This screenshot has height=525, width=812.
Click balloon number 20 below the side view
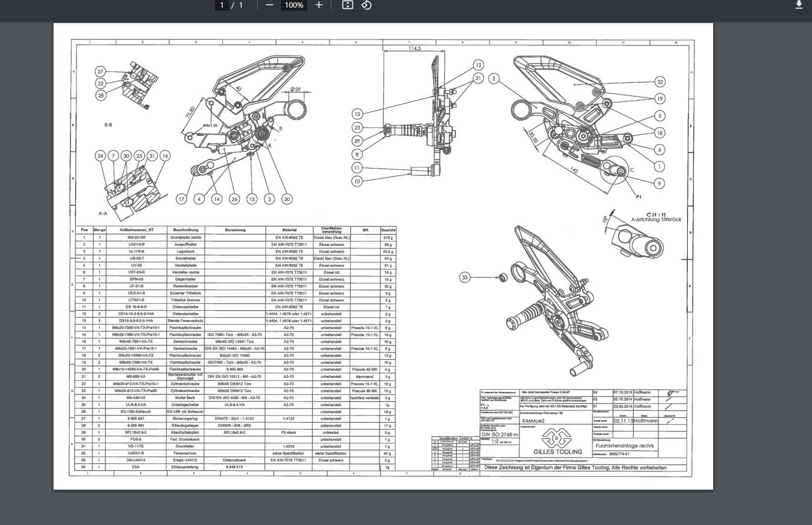(287, 199)
